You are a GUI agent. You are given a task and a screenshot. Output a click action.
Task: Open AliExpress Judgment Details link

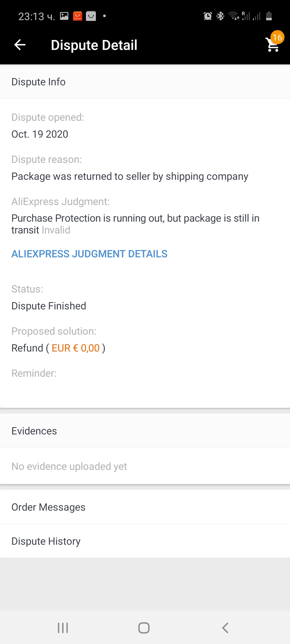[89, 254]
